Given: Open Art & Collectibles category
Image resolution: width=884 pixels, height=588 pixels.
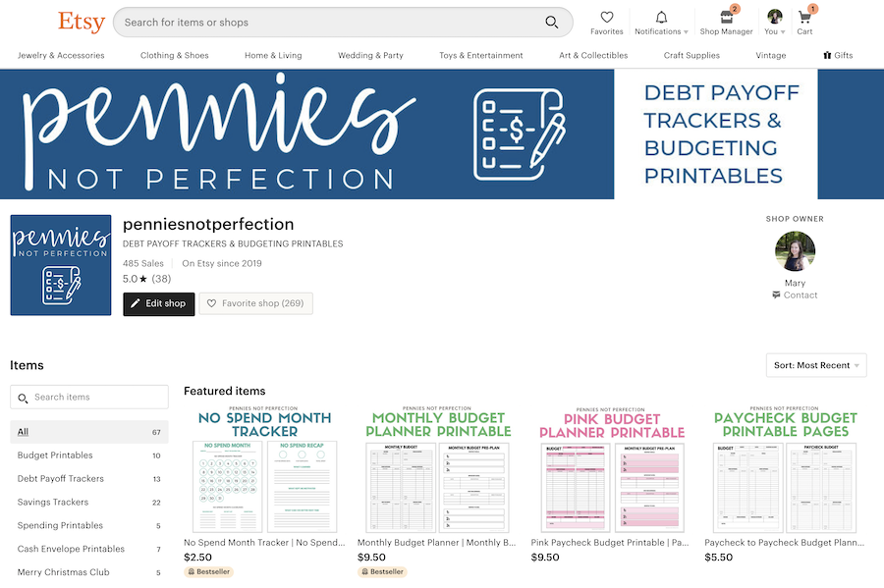Looking at the screenshot, I should point(593,55).
